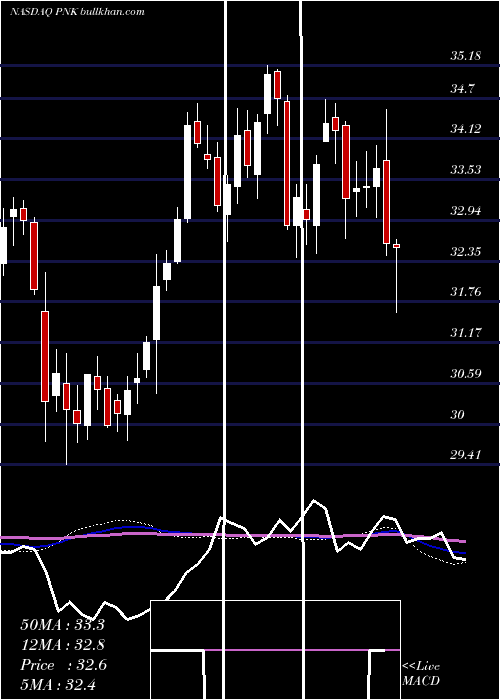Click the 35.18 price level label
Viewport: 500px width, 700px height.
[466, 56]
